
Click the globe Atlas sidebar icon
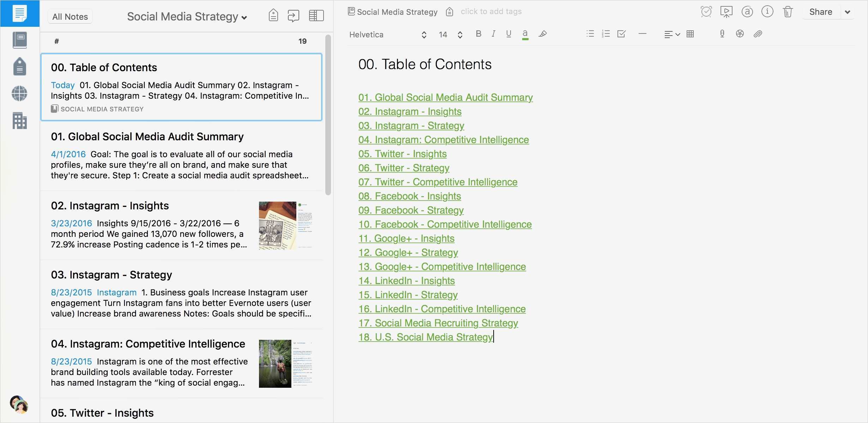pos(20,93)
